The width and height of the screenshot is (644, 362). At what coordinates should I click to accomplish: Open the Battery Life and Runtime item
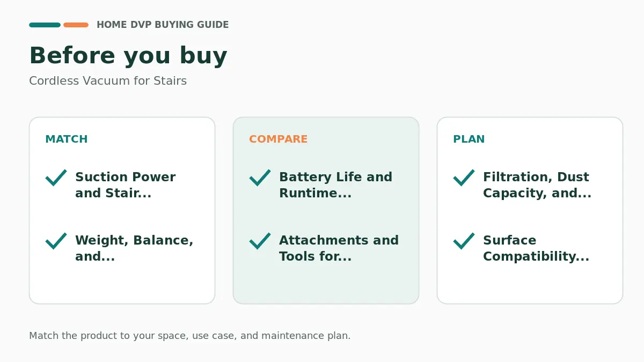[336, 185]
